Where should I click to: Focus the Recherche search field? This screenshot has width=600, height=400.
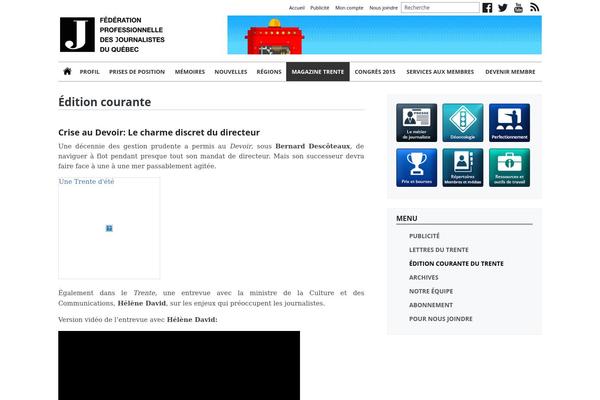point(440,8)
